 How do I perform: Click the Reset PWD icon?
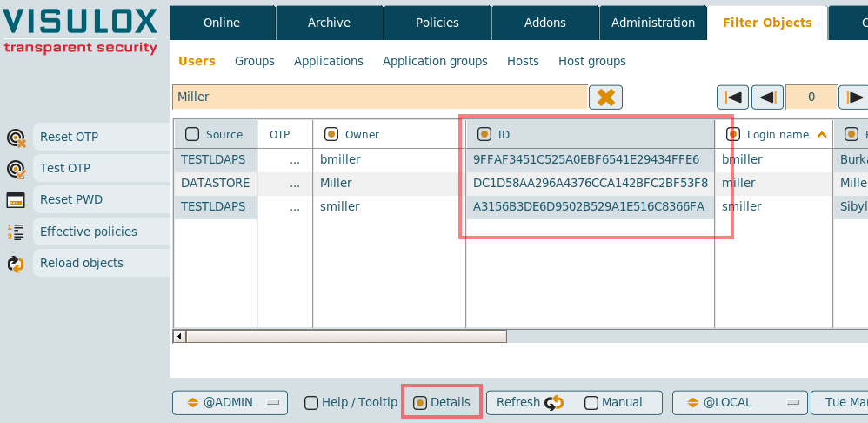[16, 200]
